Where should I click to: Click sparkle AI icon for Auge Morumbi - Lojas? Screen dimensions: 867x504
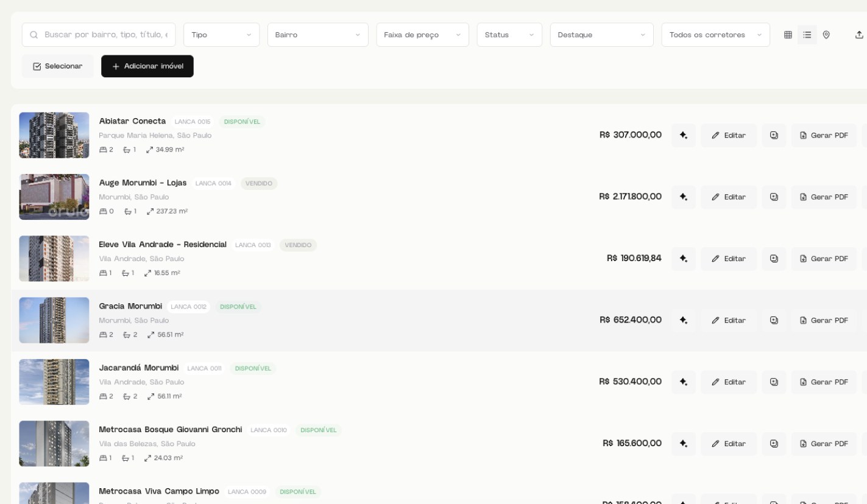coord(684,197)
